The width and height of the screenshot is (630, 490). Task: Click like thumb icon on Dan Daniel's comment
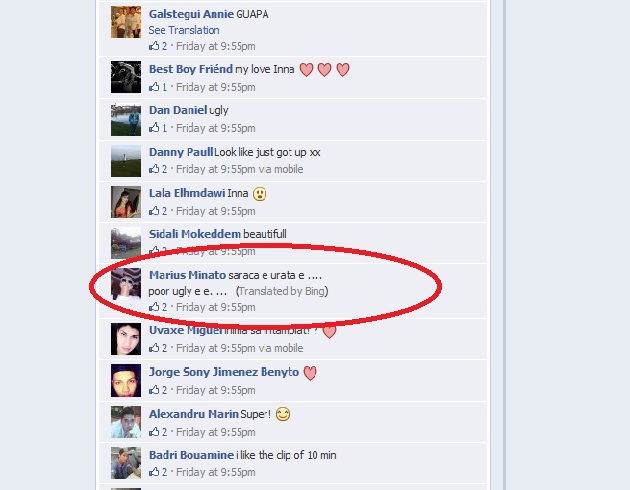[154, 128]
